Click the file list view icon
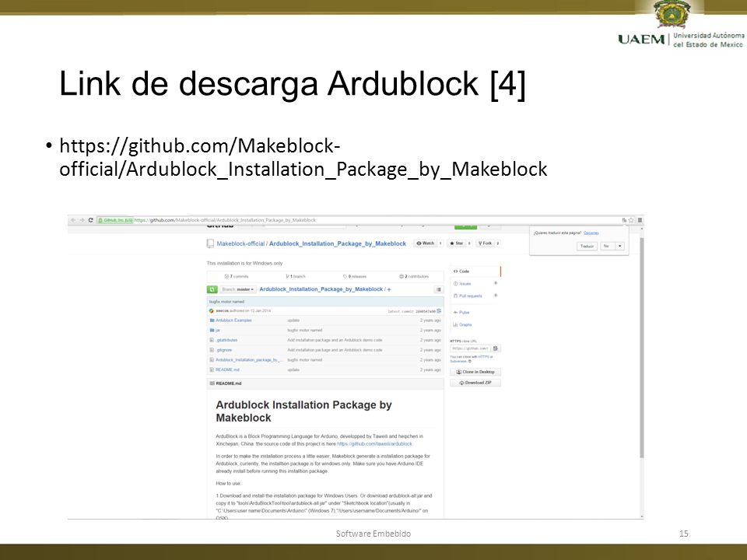Screen dimensions: 747x560 [439, 289]
